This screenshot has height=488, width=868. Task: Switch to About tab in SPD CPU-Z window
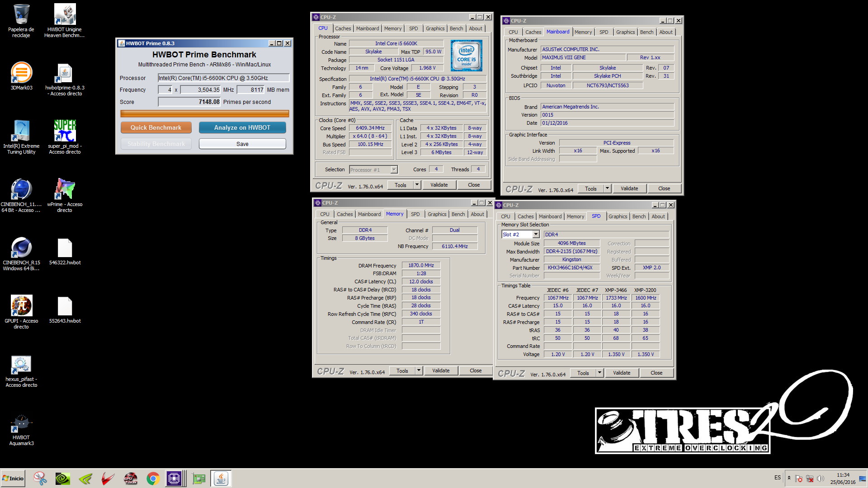coord(658,216)
